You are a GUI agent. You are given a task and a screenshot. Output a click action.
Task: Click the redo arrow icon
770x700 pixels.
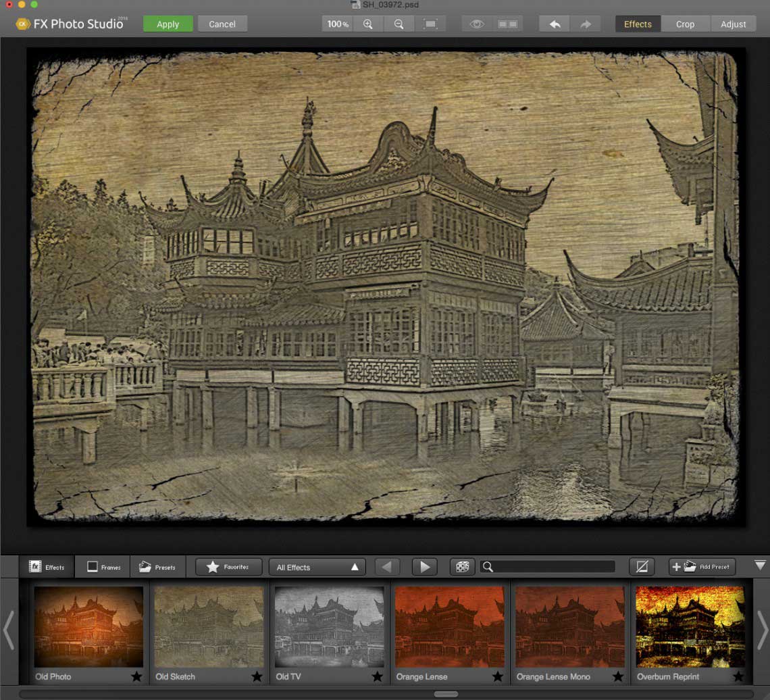pyautogui.click(x=586, y=24)
